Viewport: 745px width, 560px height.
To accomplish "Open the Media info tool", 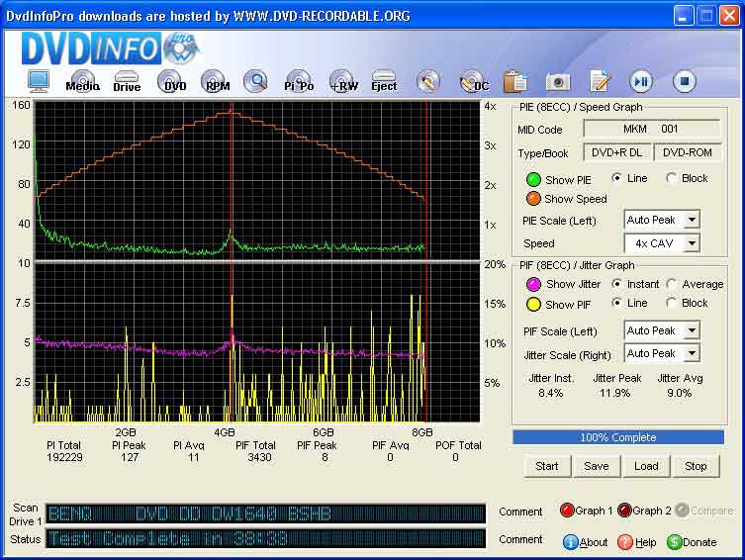I will tap(83, 81).
